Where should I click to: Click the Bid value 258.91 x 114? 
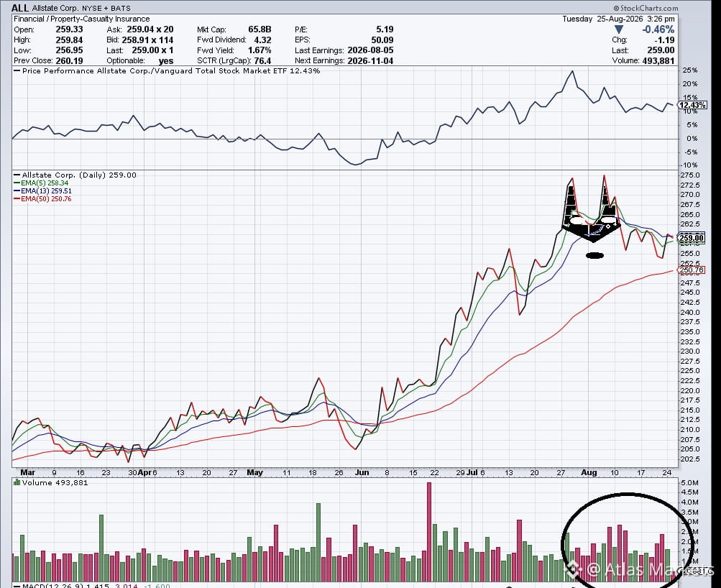coord(147,40)
